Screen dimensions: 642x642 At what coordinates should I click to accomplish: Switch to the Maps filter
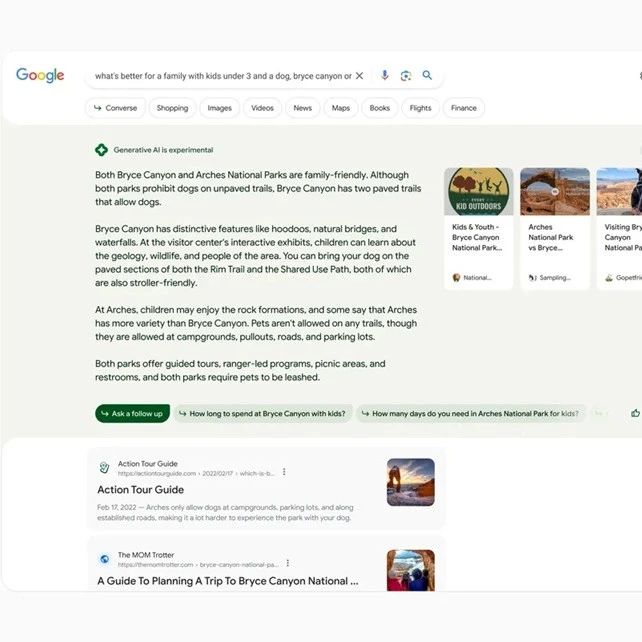point(341,108)
